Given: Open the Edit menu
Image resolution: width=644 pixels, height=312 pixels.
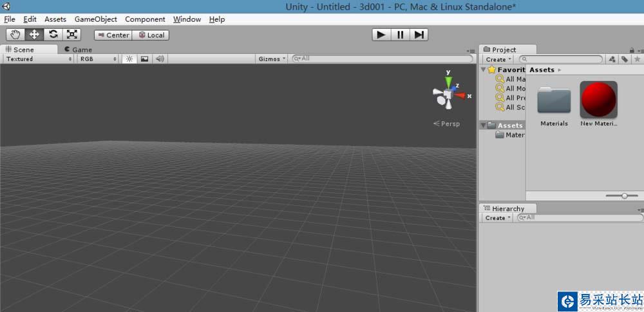Looking at the screenshot, I should click(x=30, y=19).
